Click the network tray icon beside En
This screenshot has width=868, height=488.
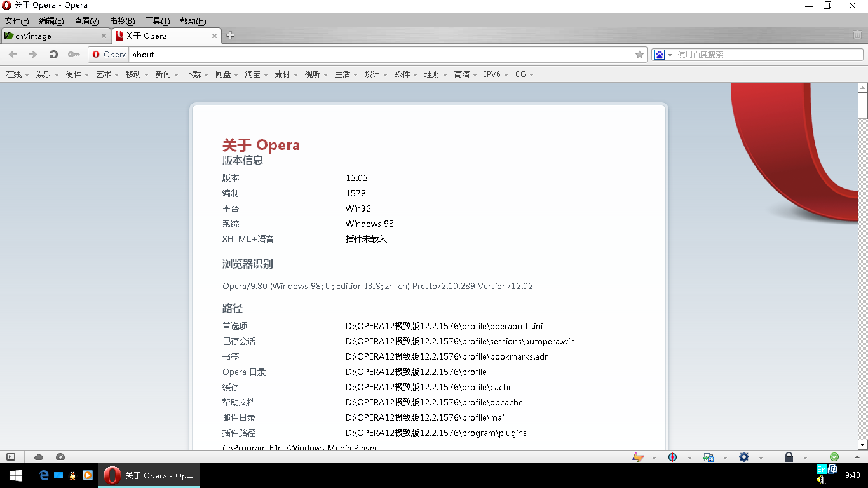click(832, 469)
